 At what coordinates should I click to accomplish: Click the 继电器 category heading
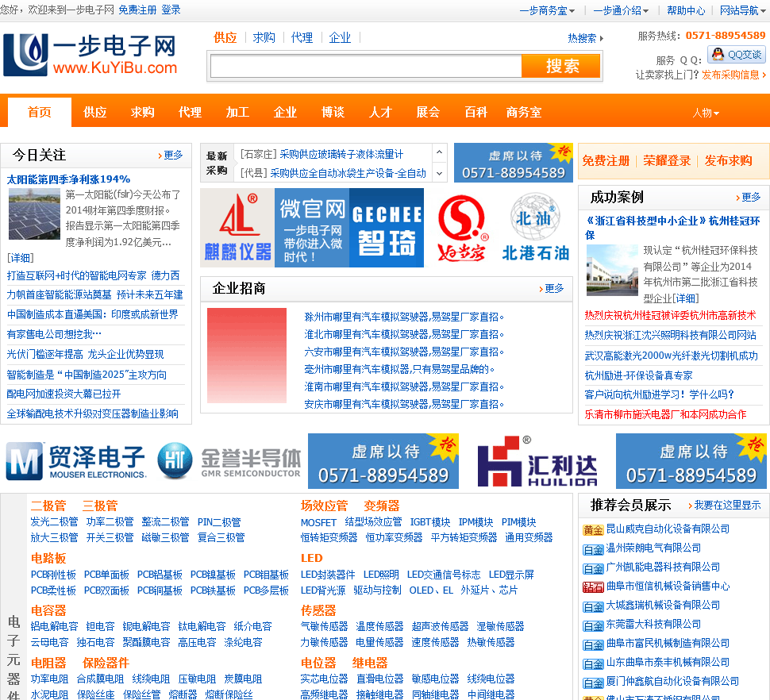coord(370,663)
